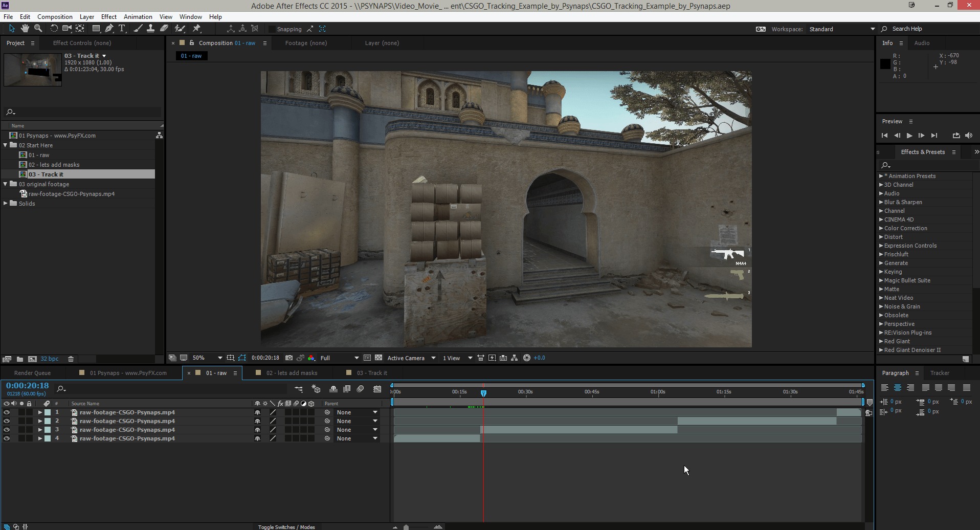Open layer 2 Parent None dropdown
This screenshot has height=530, width=980.
point(357,421)
